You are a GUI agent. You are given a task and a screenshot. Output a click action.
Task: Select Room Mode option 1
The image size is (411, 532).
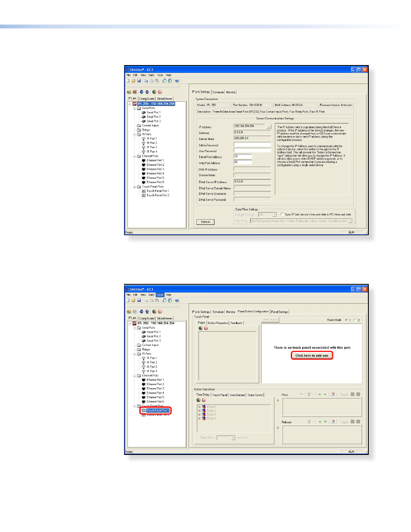346,320
